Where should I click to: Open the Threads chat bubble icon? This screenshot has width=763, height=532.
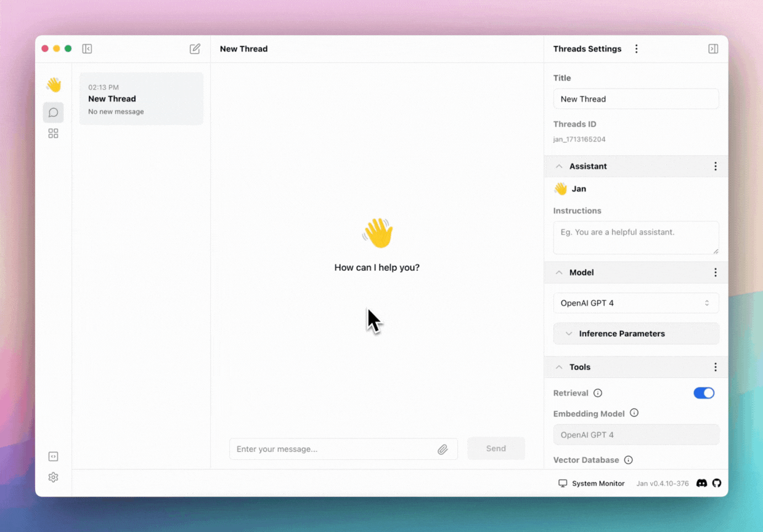point(54,113)
